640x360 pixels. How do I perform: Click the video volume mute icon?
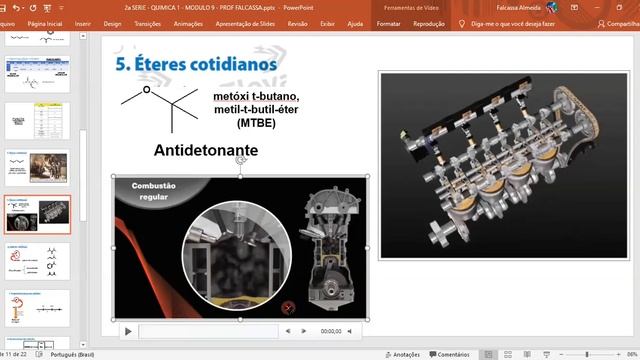coord(350,331)
